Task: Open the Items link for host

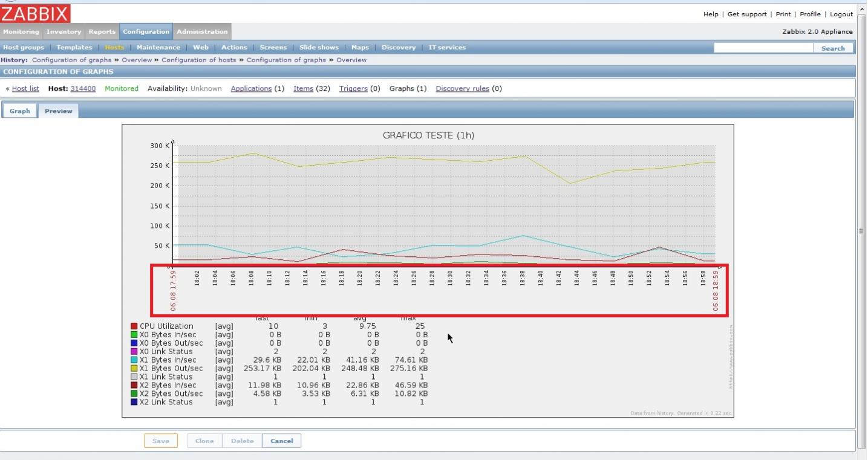Action: (x=303, y=89)
